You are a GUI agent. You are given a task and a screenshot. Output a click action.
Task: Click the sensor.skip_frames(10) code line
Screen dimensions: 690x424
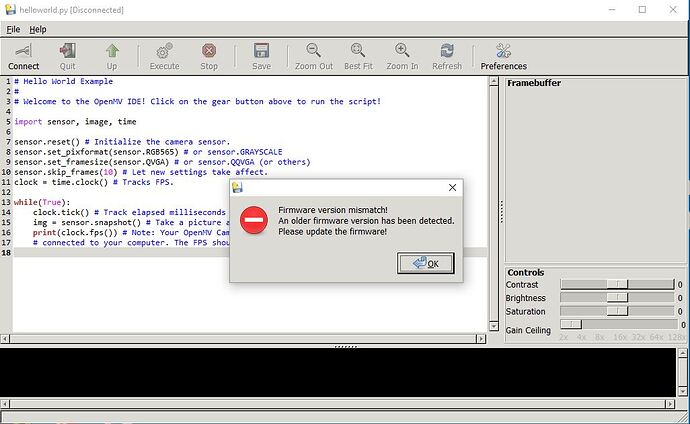[141, 172]
